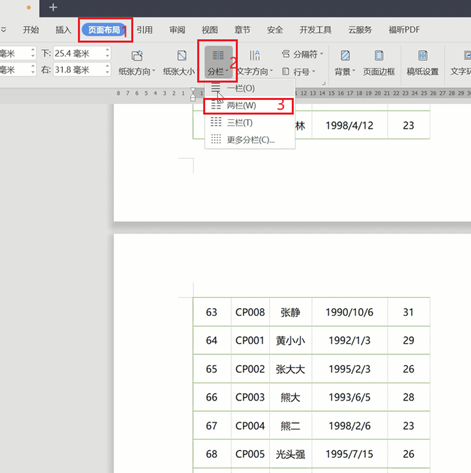This screenshot has height=473, width=471.
Task: Click row number cell 66
Action: coord(212,397)
